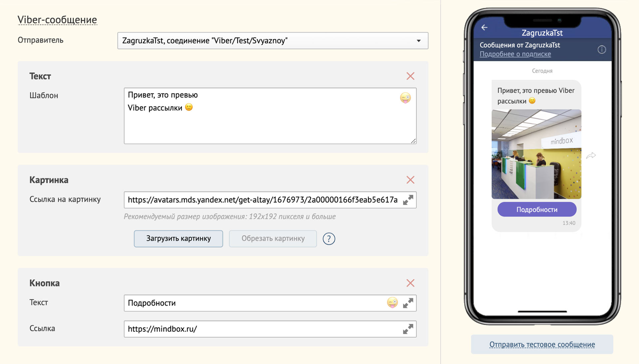Remove the Картинка block with red X
Viewport: 639px width, 364px height.
tap(410, 180)
